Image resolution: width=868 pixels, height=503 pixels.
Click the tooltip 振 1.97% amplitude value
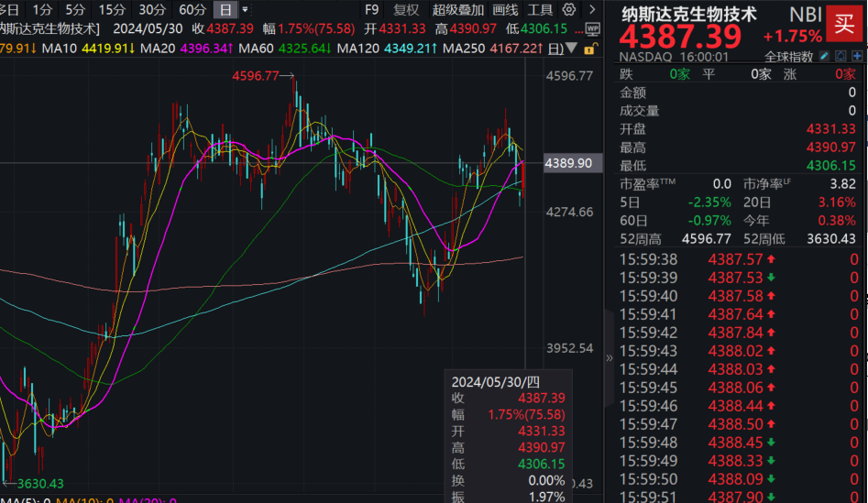tap(547, 497)
